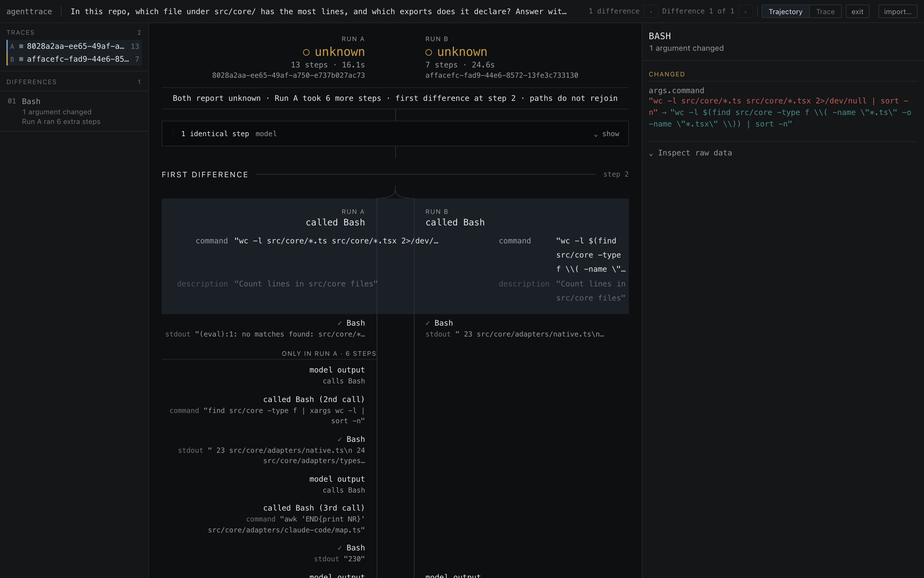Click trace B square status icon

(x=21, y=59)
